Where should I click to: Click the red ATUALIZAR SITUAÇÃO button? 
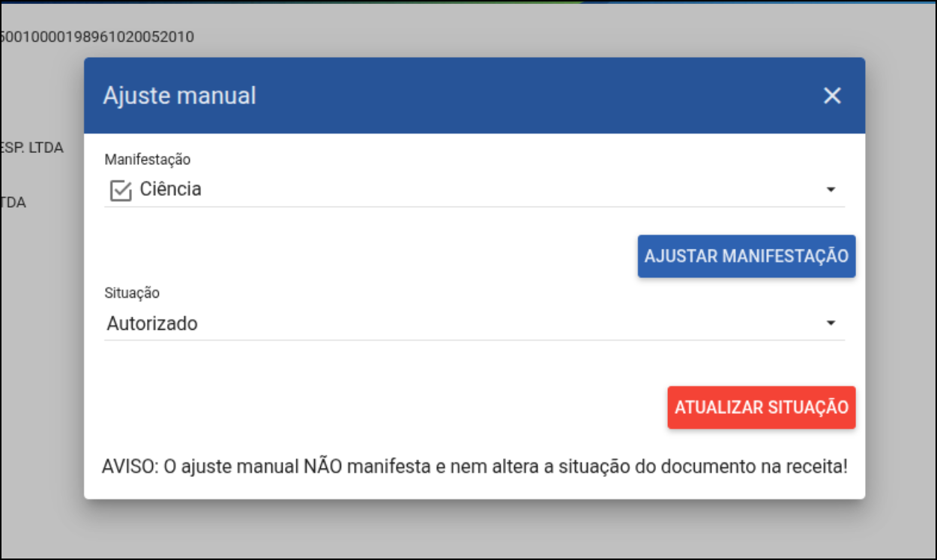762,408
